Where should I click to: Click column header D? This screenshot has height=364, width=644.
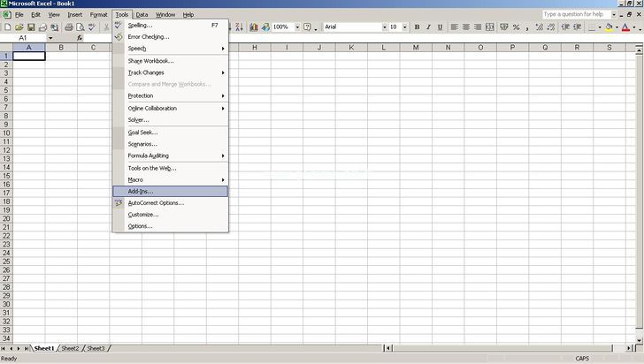point(126,47)
